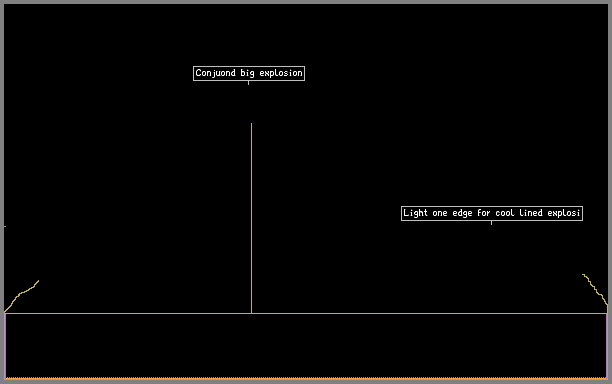Click the empty black chamber below the yellow line

(x=306, y=345)
